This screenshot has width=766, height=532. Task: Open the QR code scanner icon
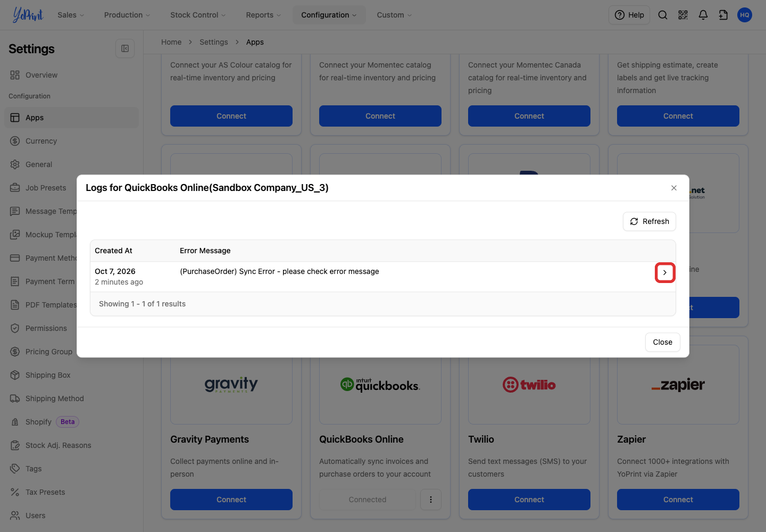click(683, 15)
